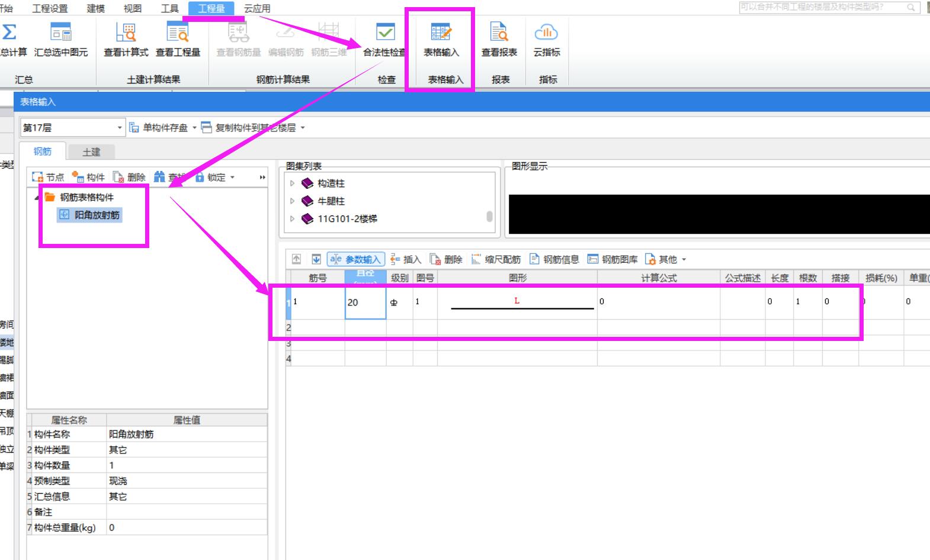Open 查看计算式 in the ribbon
Screen dimensions: 930x560
click(126, 39)
